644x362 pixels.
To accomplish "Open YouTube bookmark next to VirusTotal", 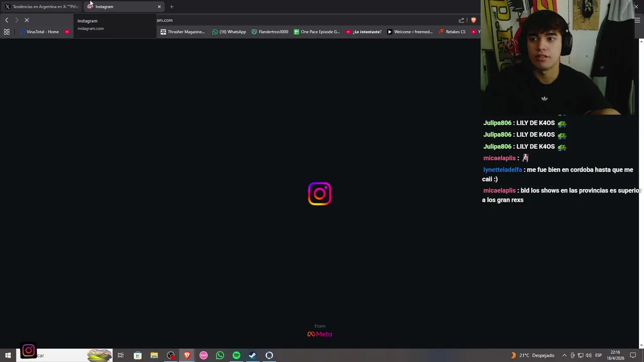I will click(x=67, y=32).
